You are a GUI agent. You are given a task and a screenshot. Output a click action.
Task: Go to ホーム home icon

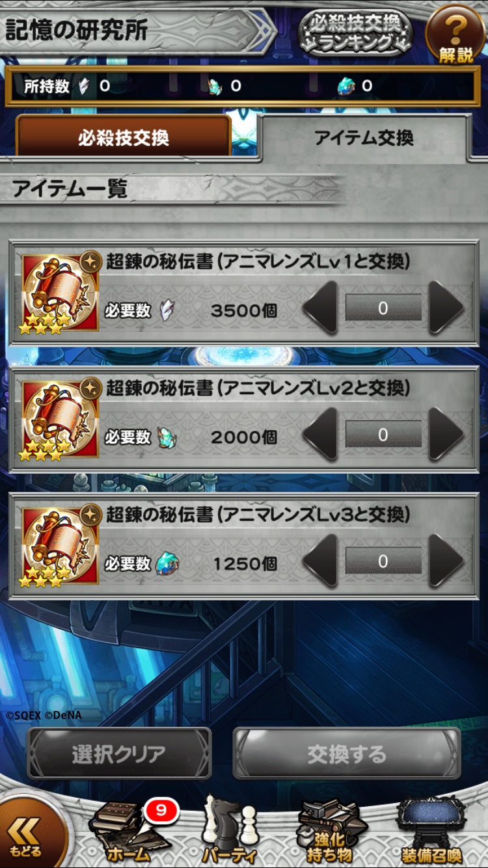pos(128,832)
